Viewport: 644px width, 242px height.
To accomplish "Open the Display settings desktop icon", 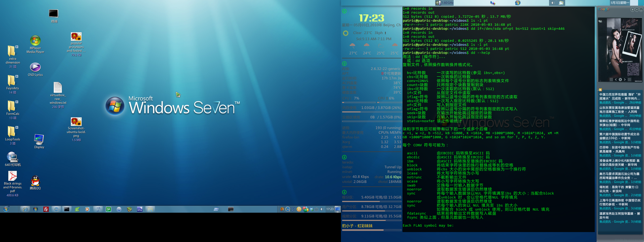I will coord(39,139).
